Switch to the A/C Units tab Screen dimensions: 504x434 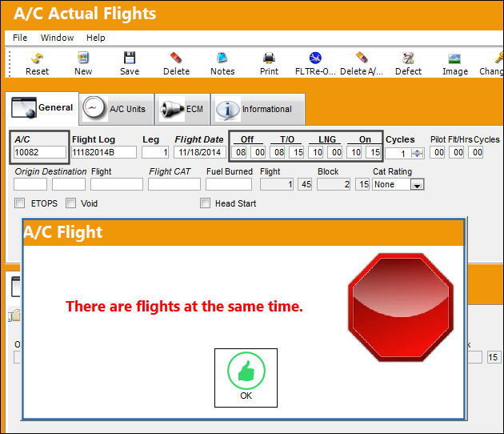pyautogui.click(x=116, y=109)
